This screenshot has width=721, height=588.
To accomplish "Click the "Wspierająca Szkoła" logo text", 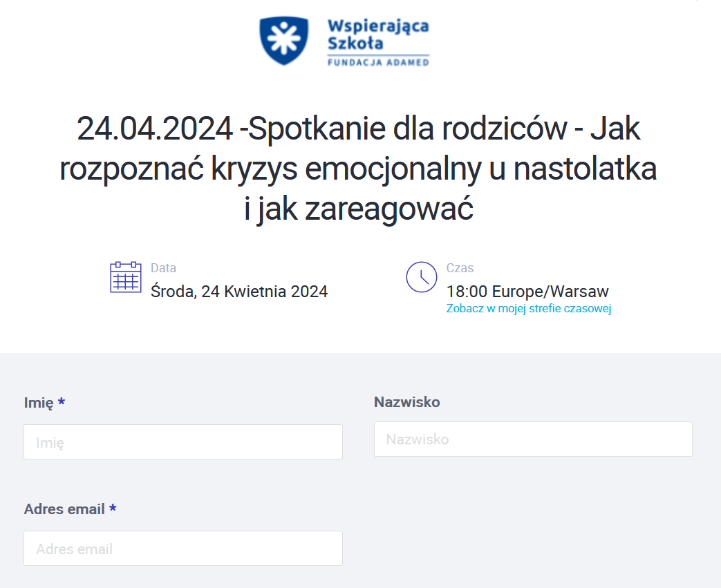I will 377,35.
